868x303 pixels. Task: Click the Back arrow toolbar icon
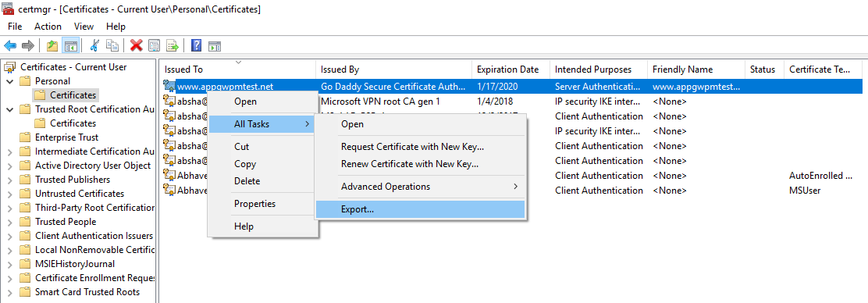coord(10,45)
